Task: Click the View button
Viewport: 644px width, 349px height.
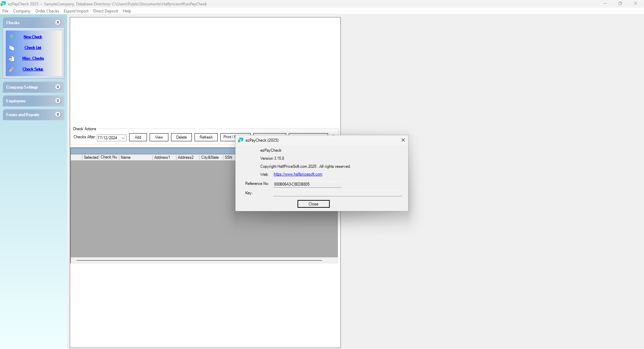Action: (x=159, y=137)
